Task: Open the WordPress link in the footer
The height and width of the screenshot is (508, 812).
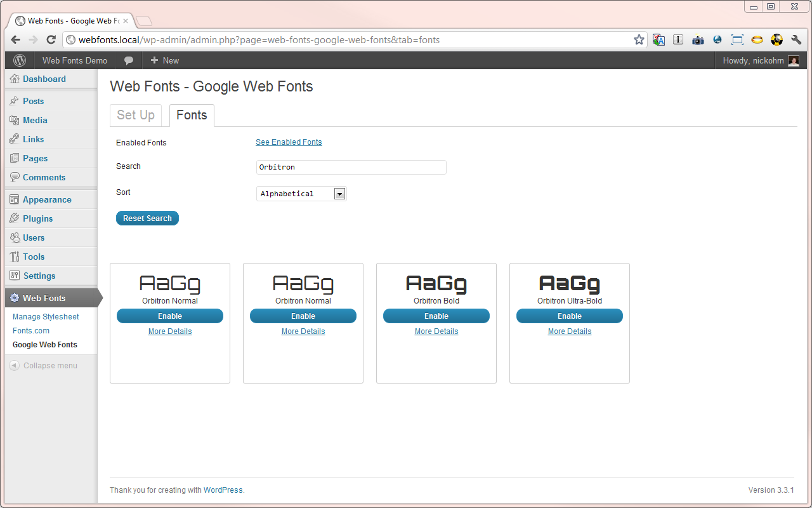Action: coord(223,490)
